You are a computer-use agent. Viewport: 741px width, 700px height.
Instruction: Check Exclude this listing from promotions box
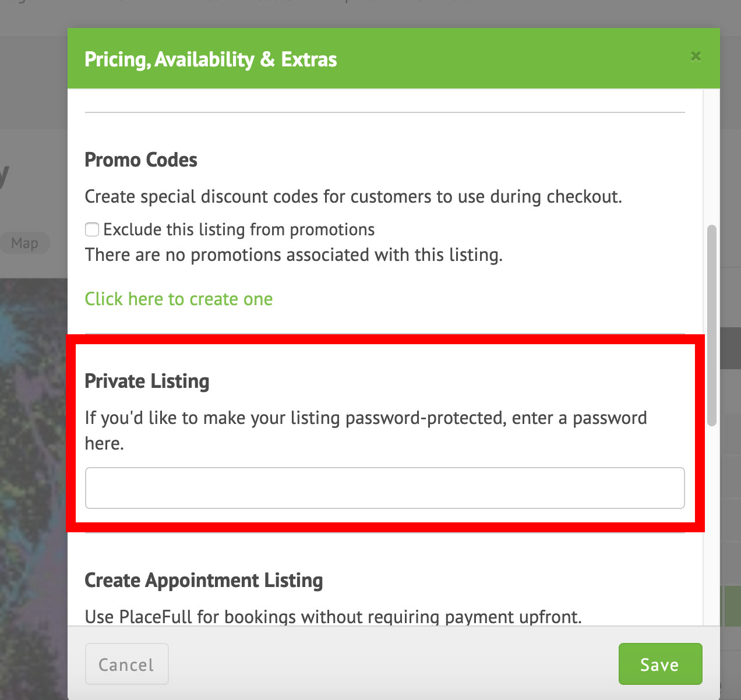pos(92,229)
